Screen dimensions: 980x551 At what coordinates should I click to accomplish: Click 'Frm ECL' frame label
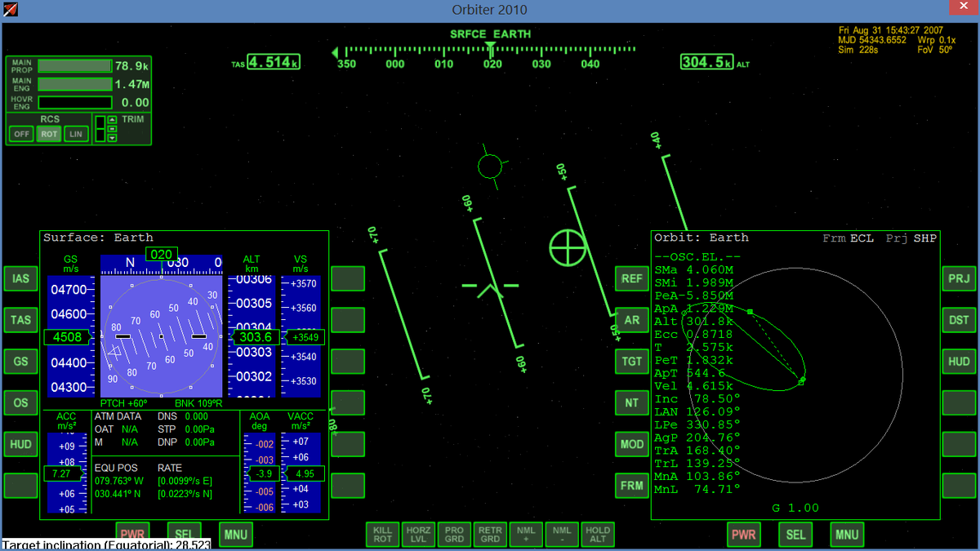pos(848,238)
